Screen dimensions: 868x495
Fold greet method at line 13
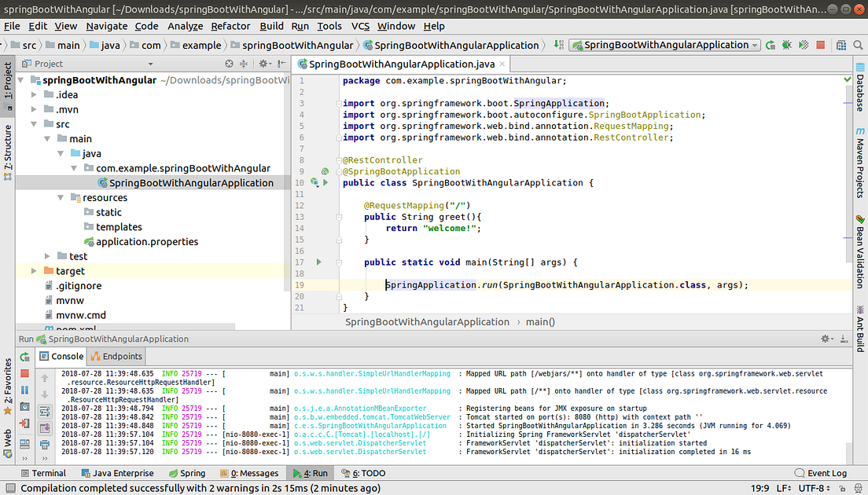click(x=338, y=218)
